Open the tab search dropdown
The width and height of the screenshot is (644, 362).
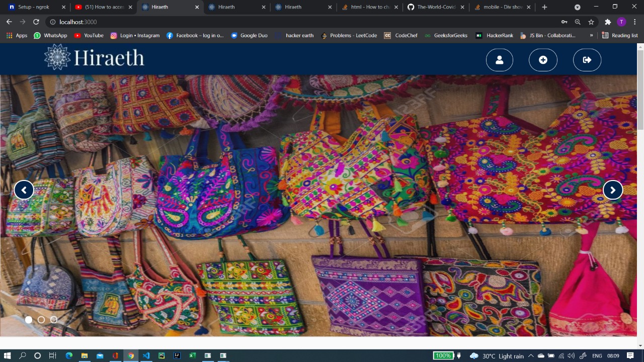(577, 7)
